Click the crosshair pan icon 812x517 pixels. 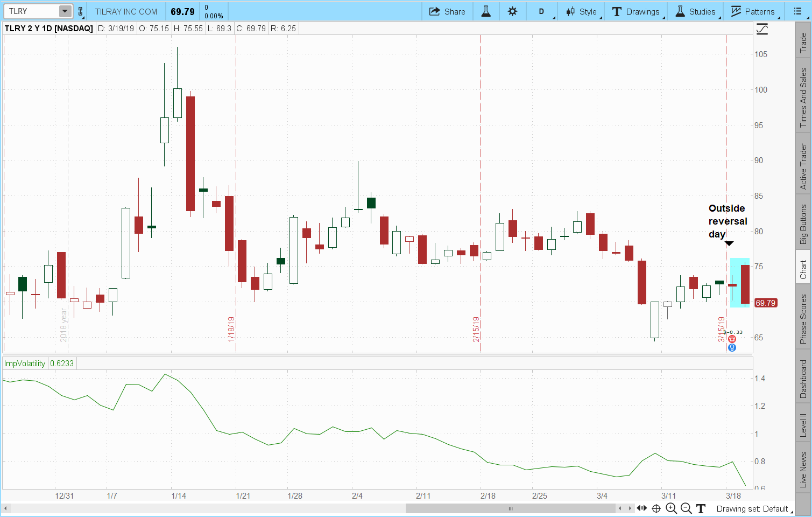click(656, 508)
